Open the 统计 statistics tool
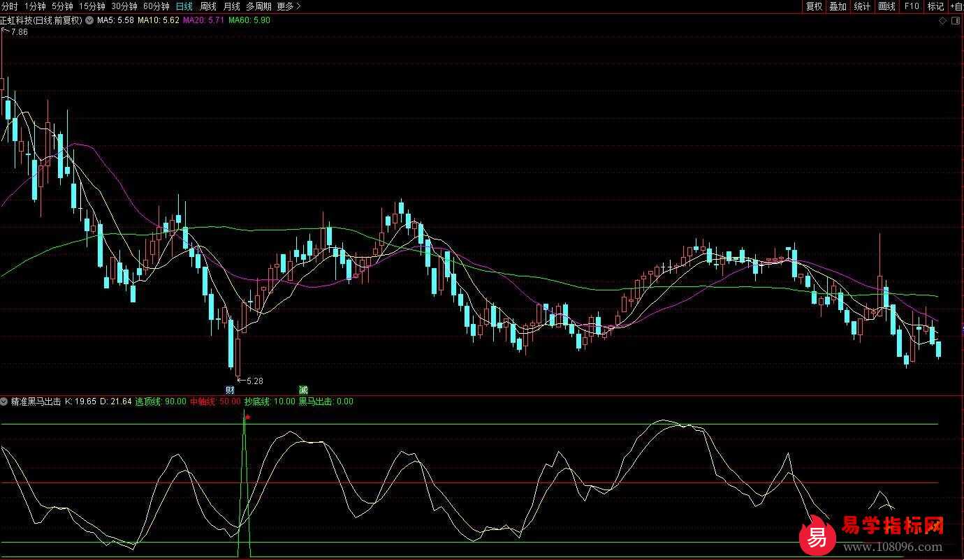The width and height of the screenshot is (964, 560). click(863, 6)
